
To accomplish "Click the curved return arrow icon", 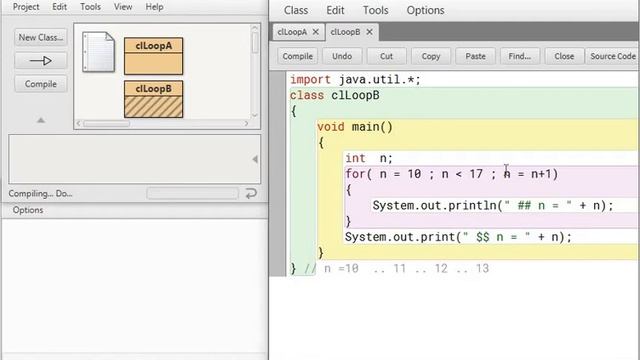I will pos(251,193).
